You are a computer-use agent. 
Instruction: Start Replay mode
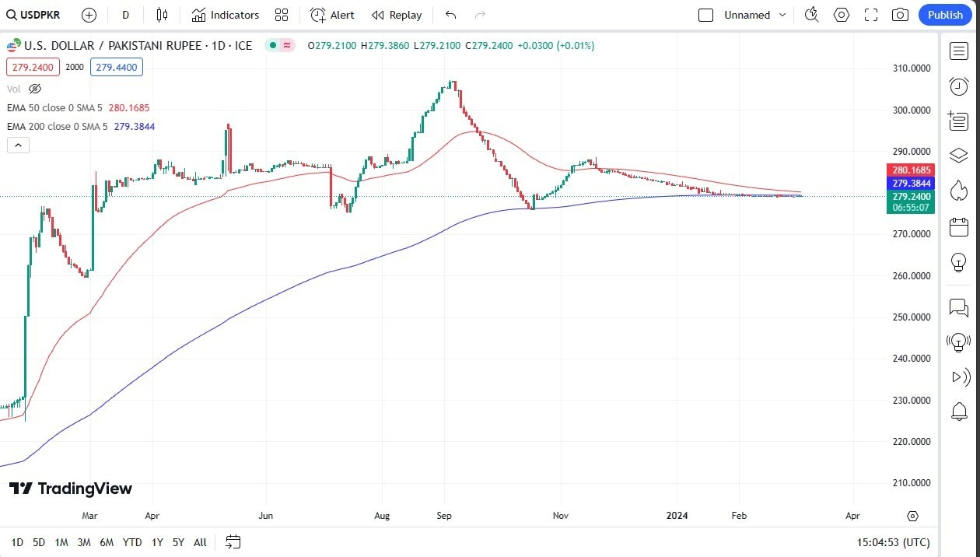397,15
